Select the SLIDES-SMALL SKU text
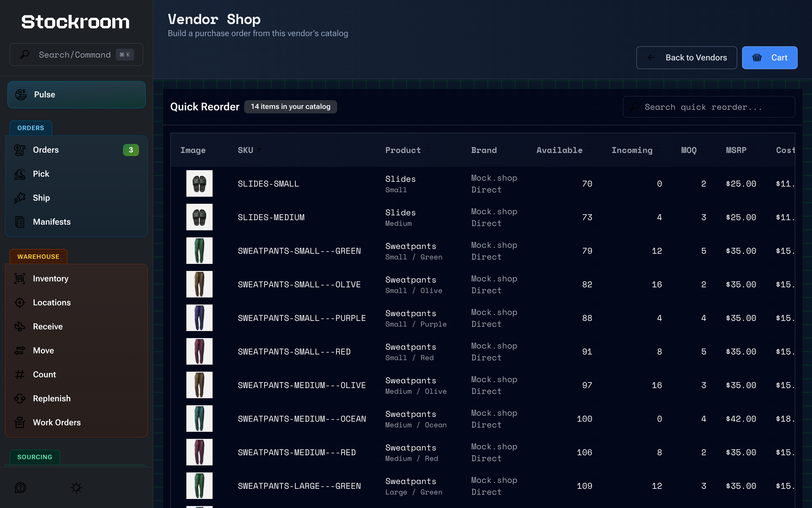The image size is (812, 508). 268,184
